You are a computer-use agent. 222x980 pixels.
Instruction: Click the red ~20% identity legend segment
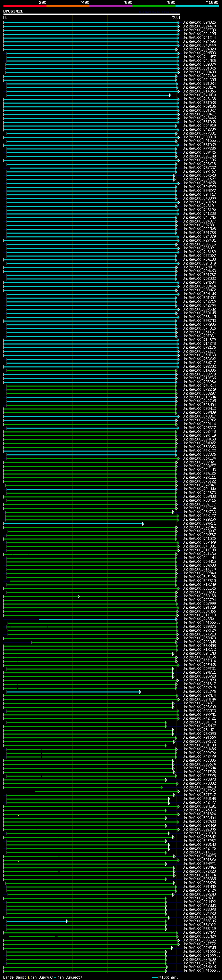click(25, 6)
